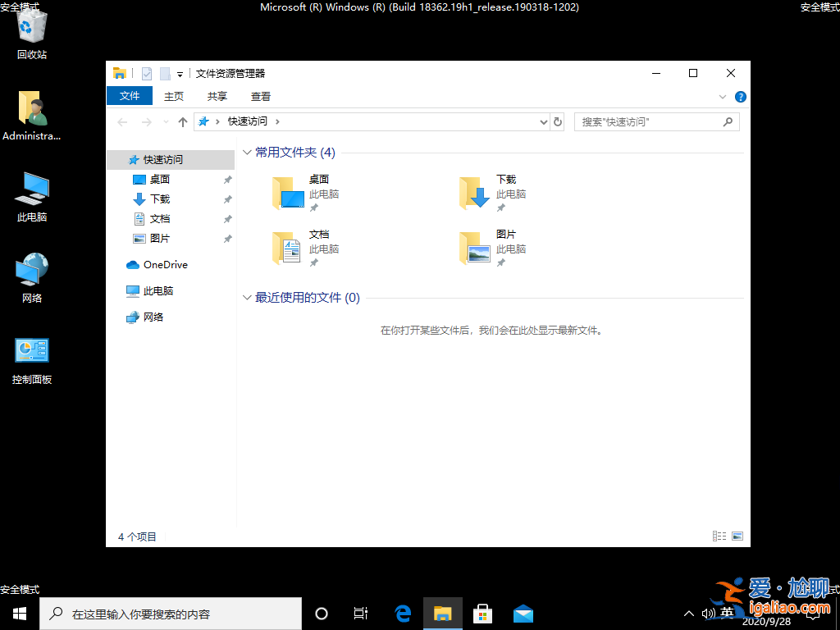
Task: Unpin 下载 using its pin icon
Action: coord(227,199)
